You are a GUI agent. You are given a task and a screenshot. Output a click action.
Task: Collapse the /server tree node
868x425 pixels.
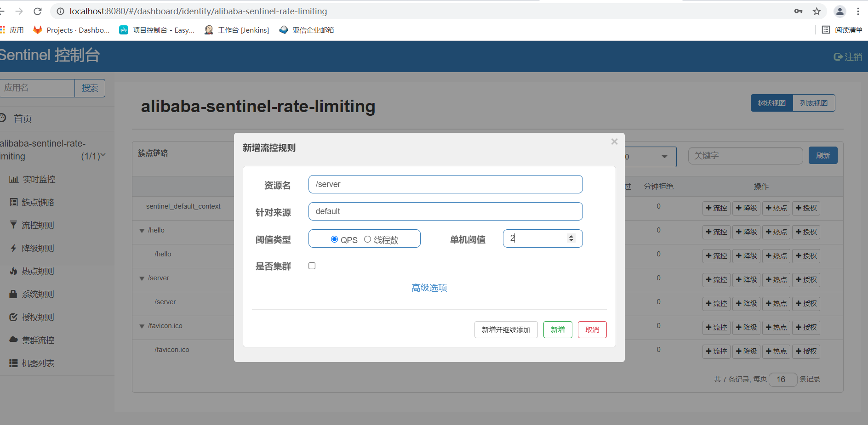142,278
